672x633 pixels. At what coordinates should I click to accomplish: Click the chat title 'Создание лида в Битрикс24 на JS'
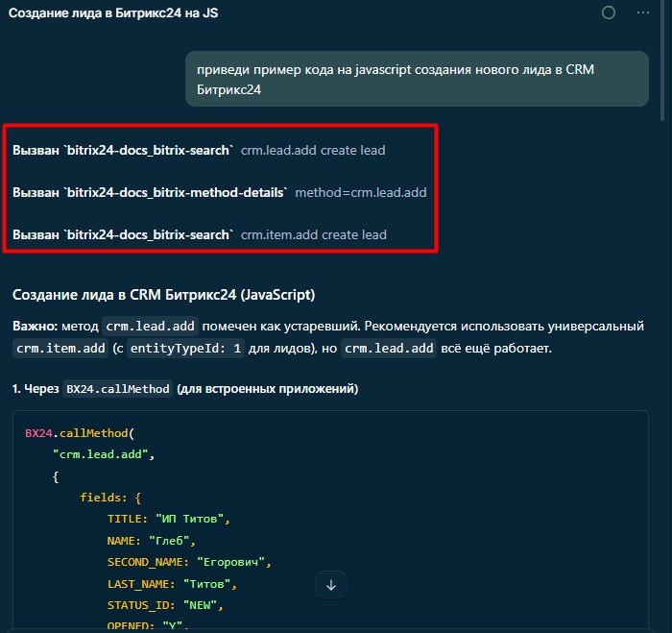[x=113, y=13]
